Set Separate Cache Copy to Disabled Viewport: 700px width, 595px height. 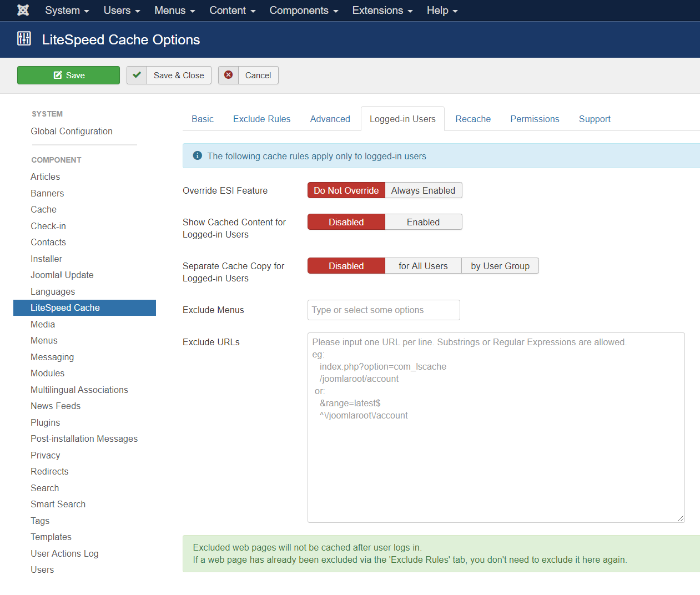point(346,266)
